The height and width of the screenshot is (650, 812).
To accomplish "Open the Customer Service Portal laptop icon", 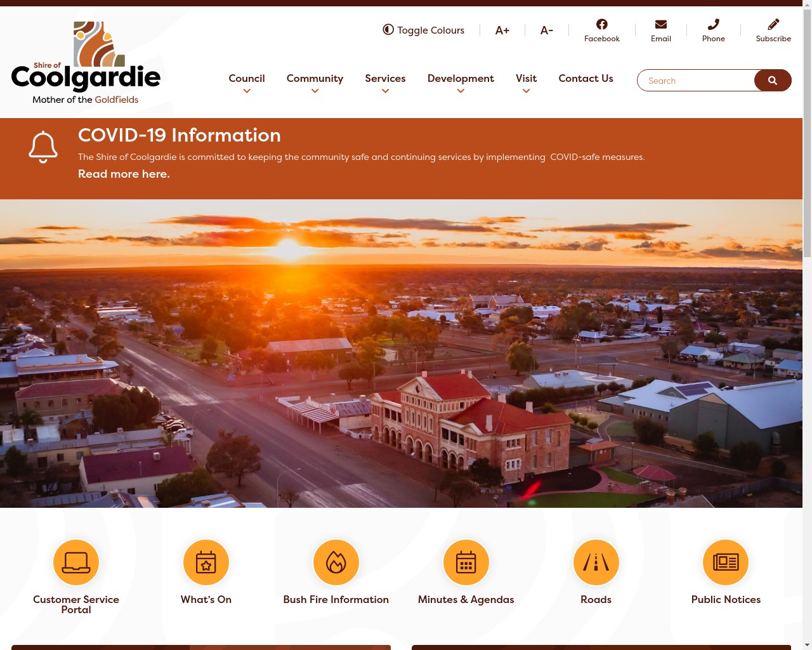I will 76,562.
